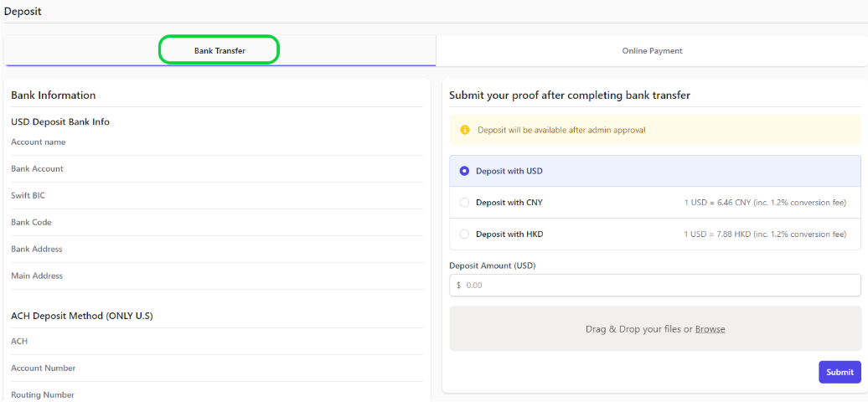Click the Bank Account row
Image resolution: width=868 pixels, height=402 pixels.
pyautogui.click(x=217, y=169)
